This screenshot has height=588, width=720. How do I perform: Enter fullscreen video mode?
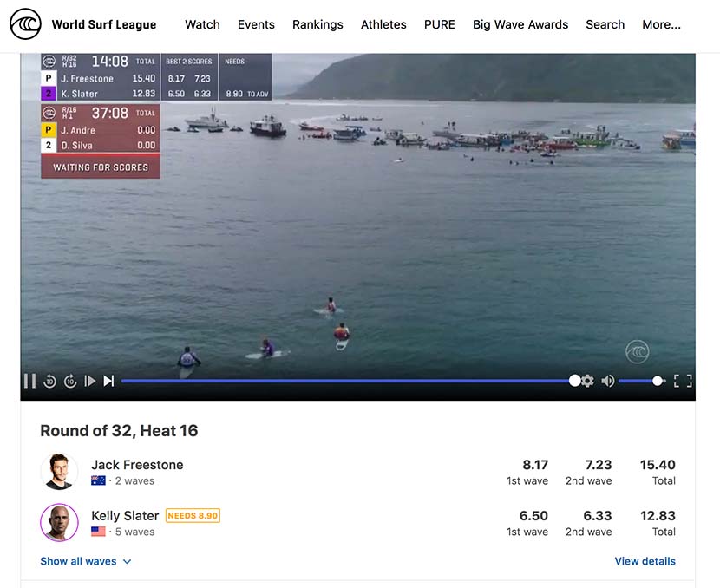point(683,381)
